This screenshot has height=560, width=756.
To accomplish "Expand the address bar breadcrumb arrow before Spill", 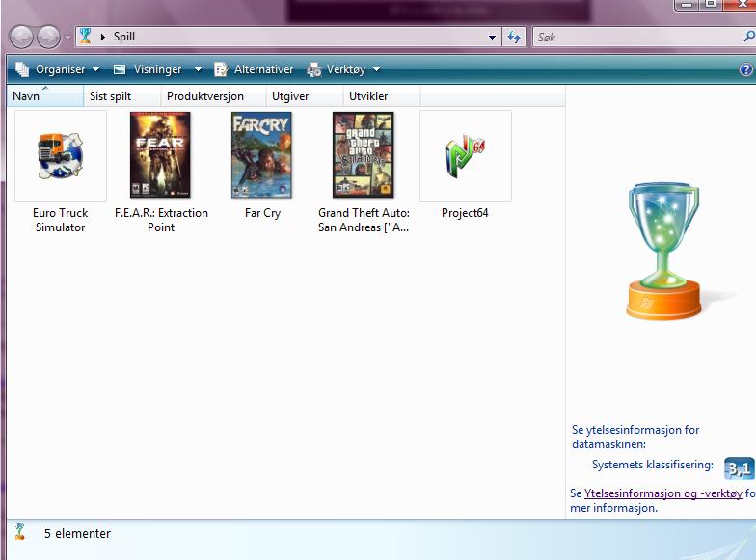I will point(102,37).
